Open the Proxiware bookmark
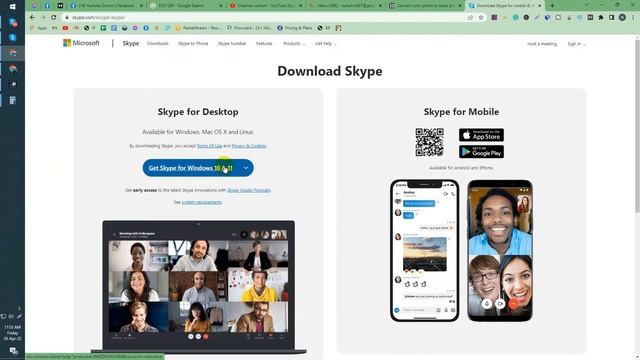Viewport: 640px width, 360px height. pos(249,28)
